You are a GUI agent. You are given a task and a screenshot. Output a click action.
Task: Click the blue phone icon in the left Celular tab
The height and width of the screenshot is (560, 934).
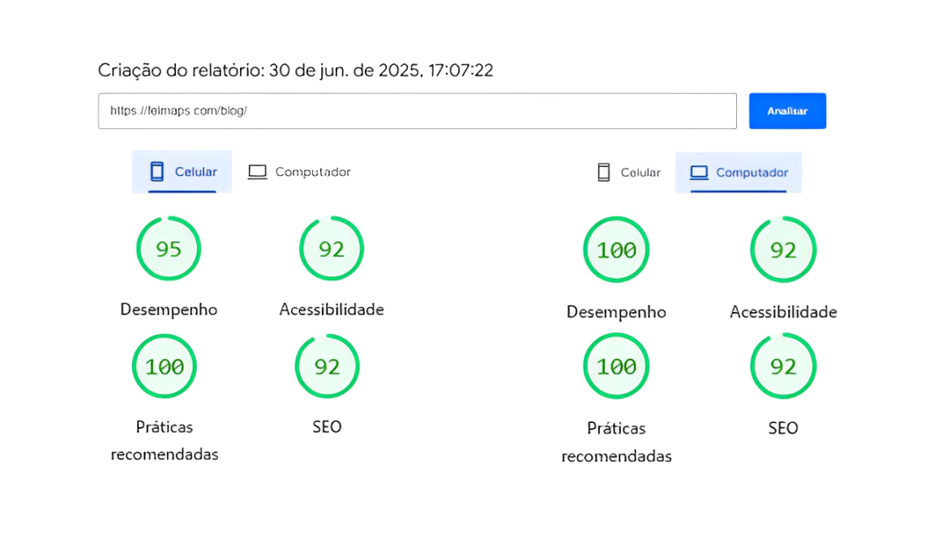point(157,172)
